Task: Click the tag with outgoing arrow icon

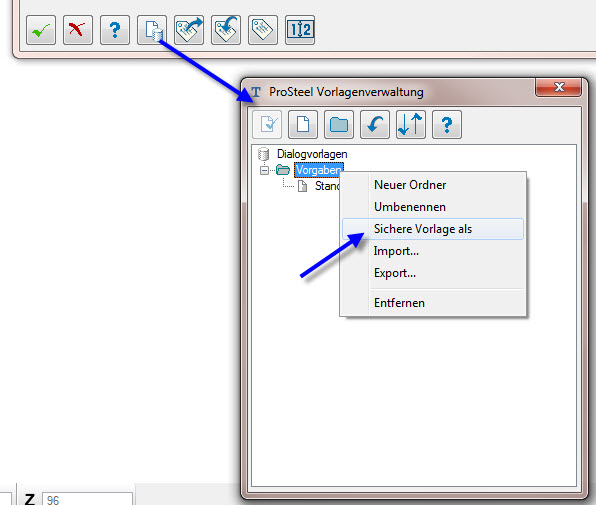Action: point(189,30)
